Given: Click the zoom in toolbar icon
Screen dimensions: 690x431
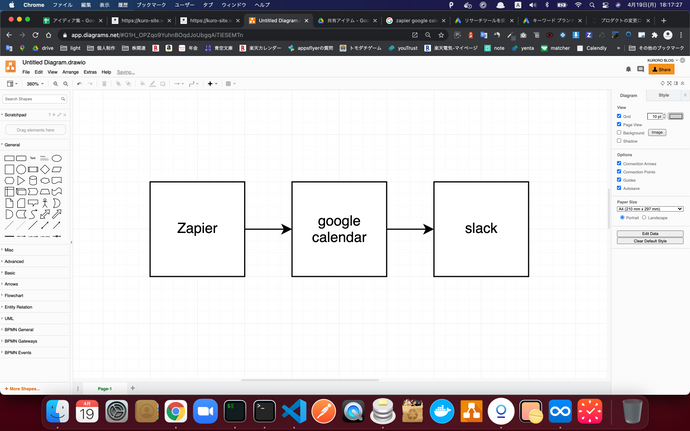Looking at the screenshot, I should point(55,84).
